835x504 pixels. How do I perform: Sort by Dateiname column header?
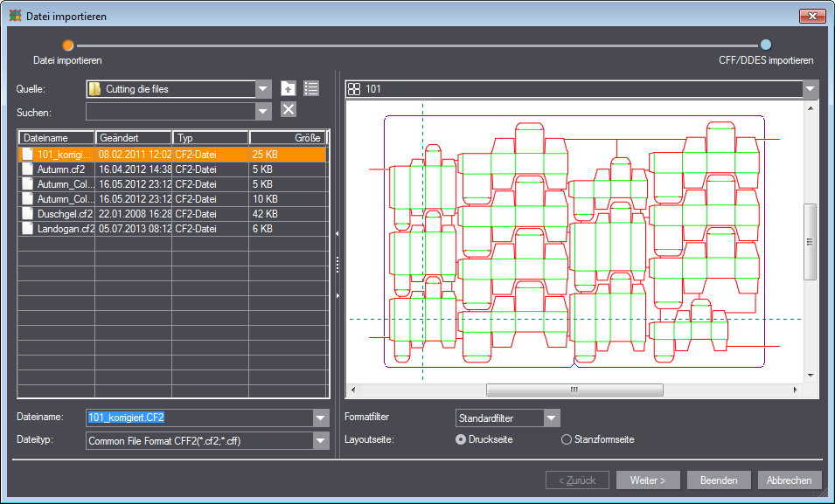coord(57,138)
